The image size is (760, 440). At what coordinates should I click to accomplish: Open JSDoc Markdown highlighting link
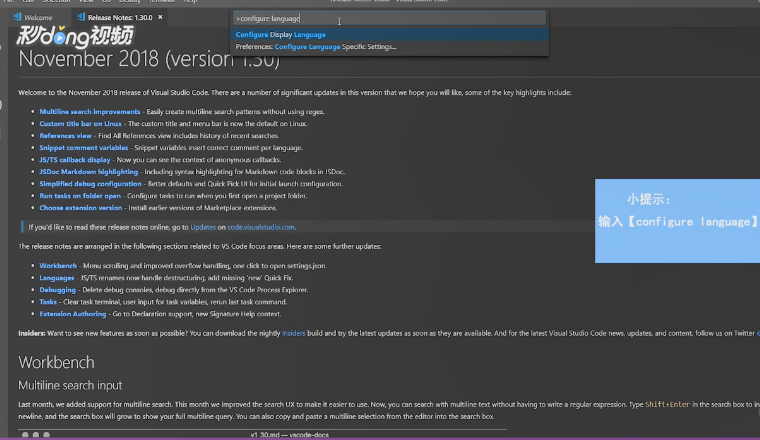(x=89, y=172)
